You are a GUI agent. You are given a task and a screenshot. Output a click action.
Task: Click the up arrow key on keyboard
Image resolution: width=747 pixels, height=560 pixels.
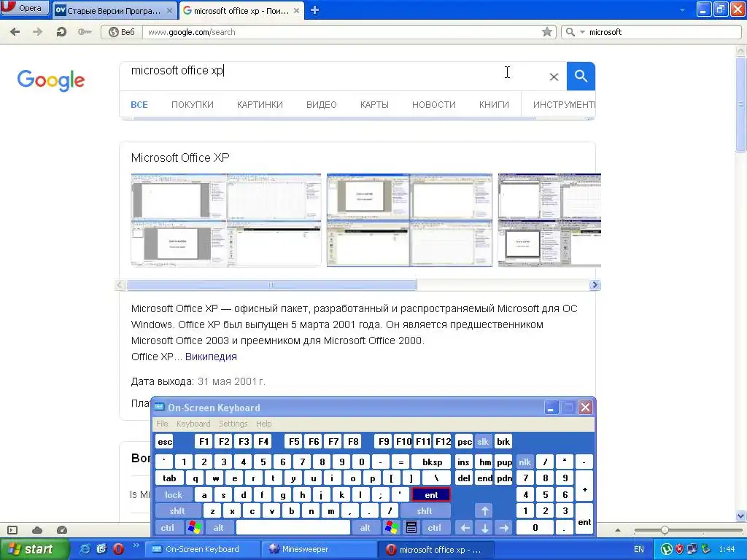click(485, 511)
